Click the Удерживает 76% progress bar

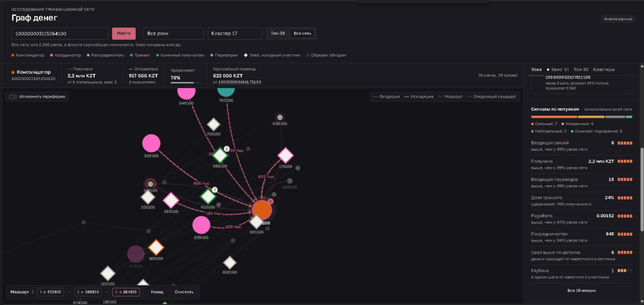click(x=185, y=83)
